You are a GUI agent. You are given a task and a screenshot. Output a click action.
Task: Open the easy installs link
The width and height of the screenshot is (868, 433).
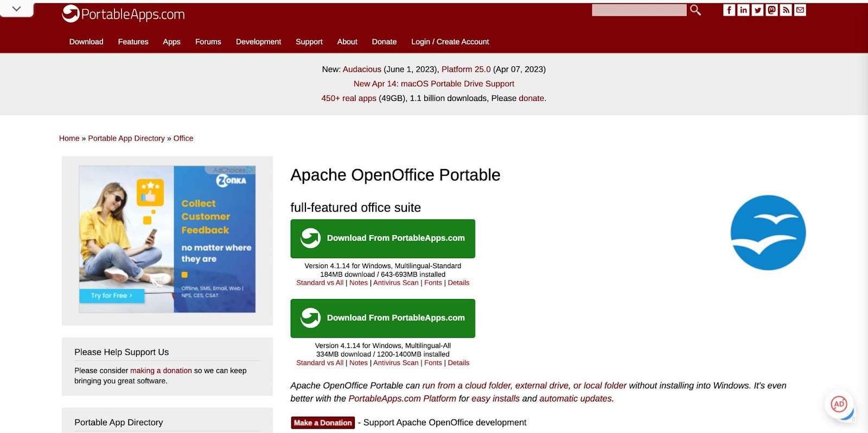click(x=495, y=398)
